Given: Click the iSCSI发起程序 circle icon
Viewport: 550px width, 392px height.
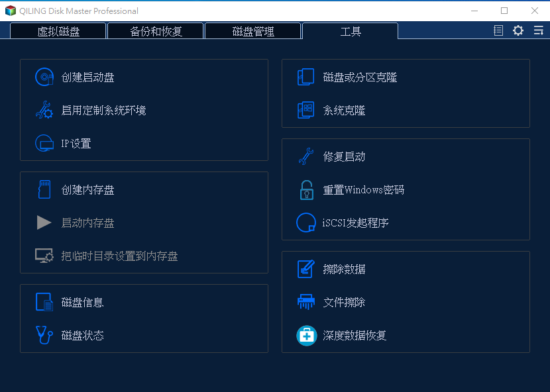Looking at the screenshot, I should coord(306,222).
